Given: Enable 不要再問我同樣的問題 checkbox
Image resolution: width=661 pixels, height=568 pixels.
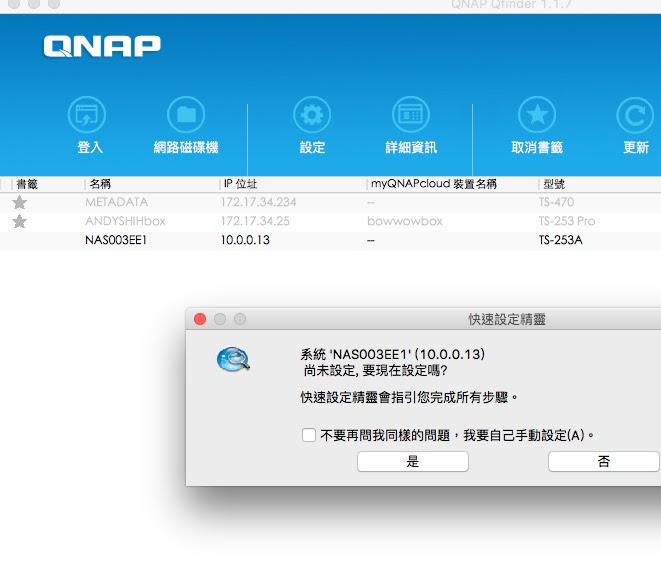Looking at the screenshot, I should tap(309, 435).
